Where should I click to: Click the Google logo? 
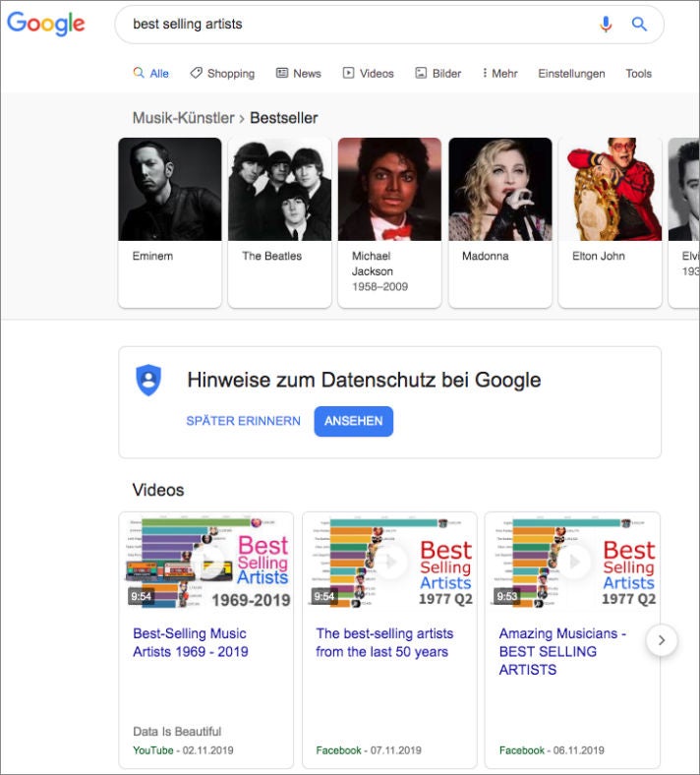[46, 24]
